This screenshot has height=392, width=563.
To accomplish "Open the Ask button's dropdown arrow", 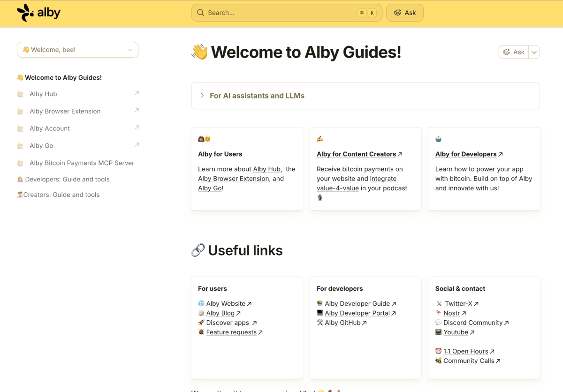I will coord(534,52).
